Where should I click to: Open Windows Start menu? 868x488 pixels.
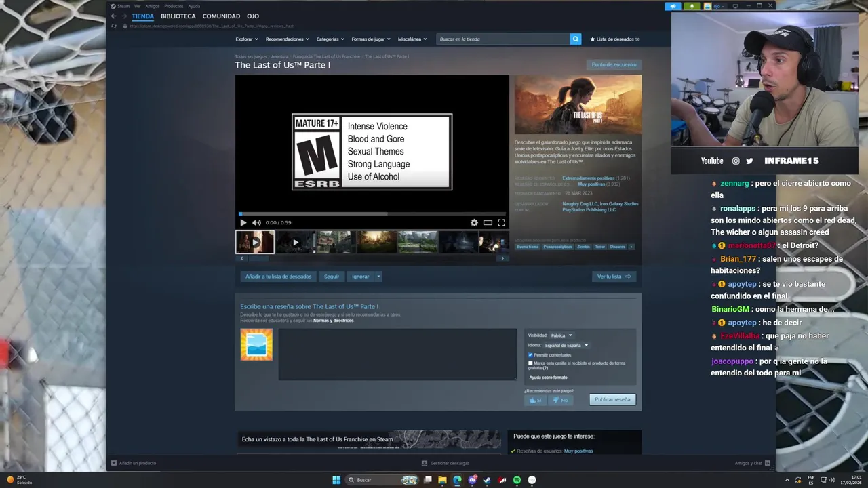point(336,480)
